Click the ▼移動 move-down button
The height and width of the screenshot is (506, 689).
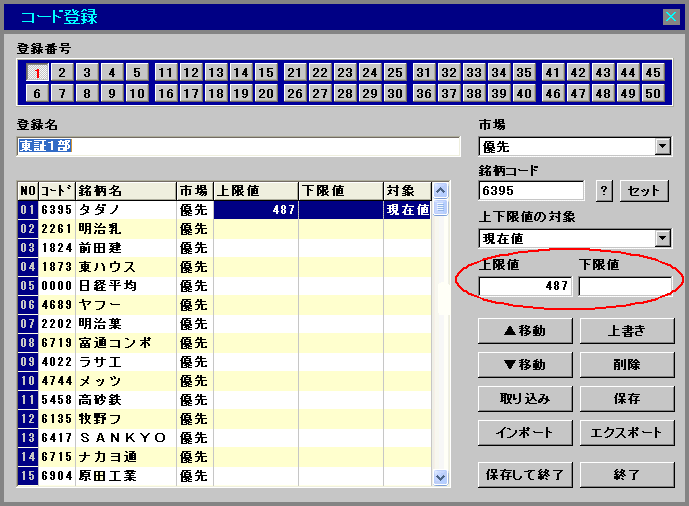tap(526, 365)
